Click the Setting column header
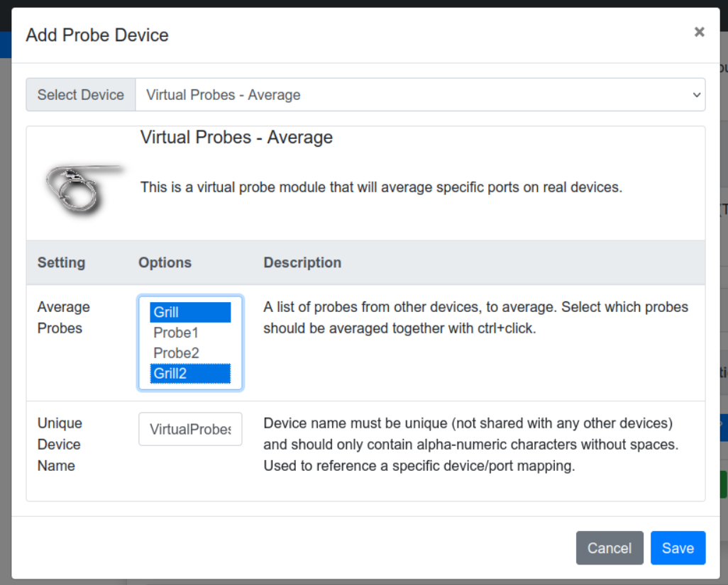 pyautogui.click(x=61, y=262)
